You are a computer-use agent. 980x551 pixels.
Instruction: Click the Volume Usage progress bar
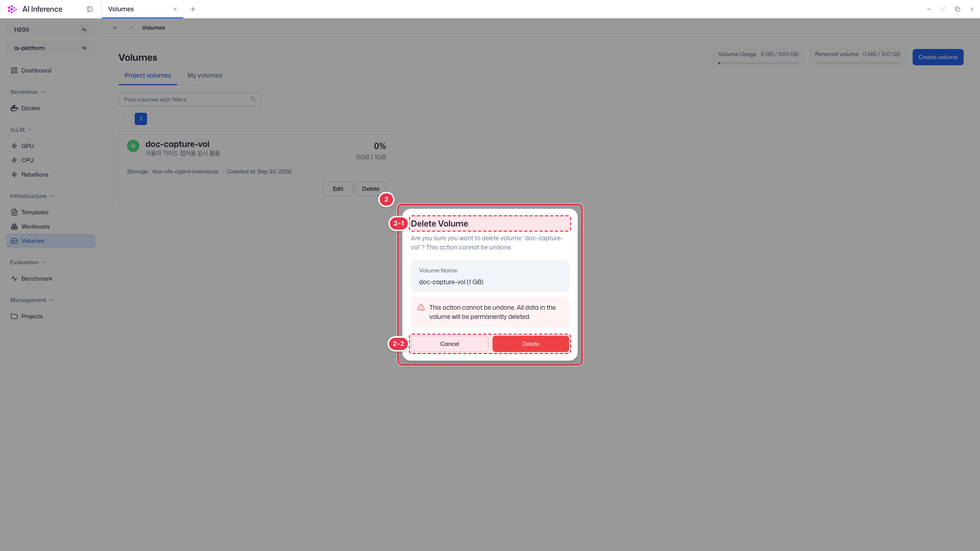pos(758,63)
